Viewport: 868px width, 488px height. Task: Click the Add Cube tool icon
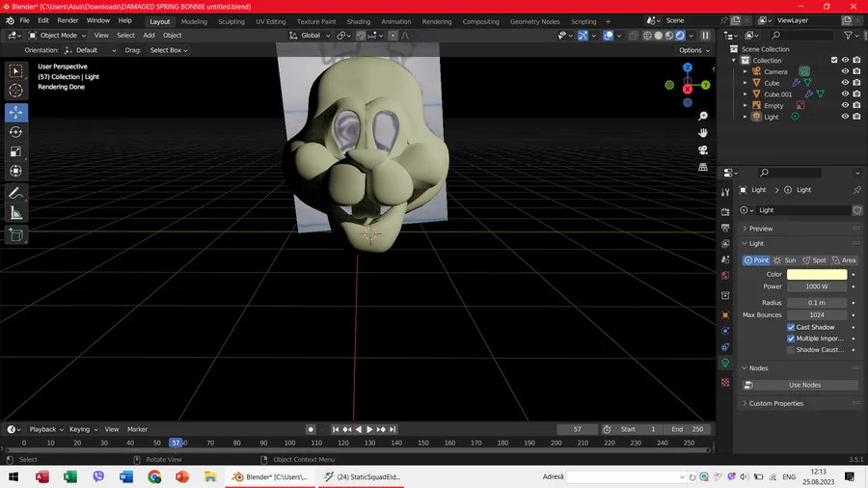16,234
